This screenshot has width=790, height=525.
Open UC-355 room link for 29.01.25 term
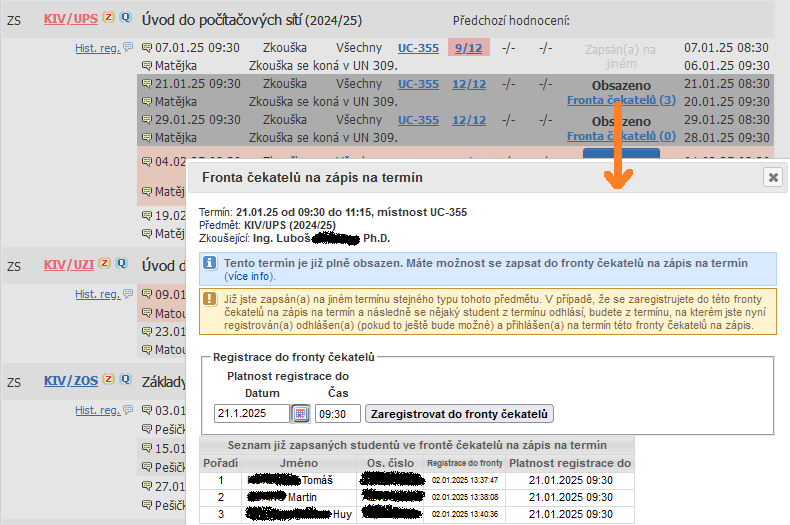coord(418,120)
